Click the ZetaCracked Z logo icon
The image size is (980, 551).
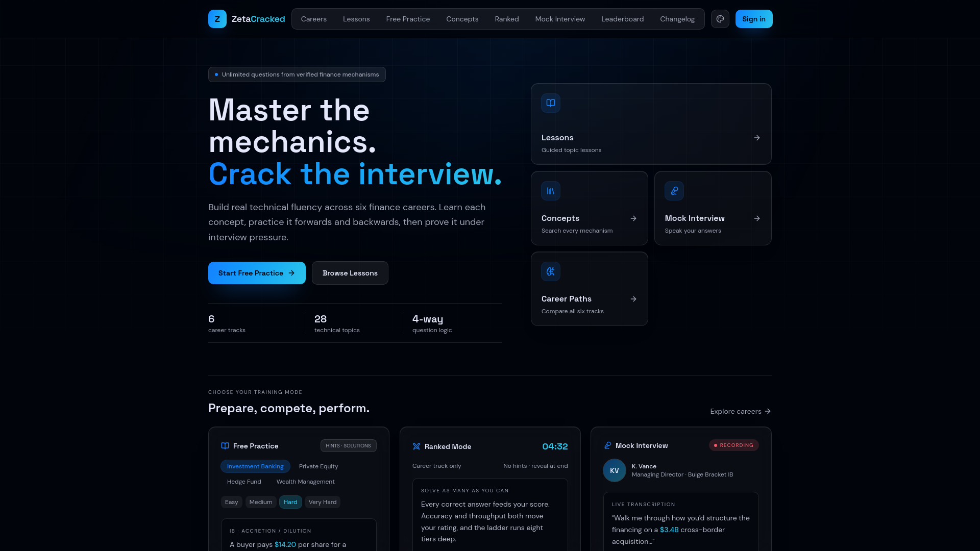point(217,19)
